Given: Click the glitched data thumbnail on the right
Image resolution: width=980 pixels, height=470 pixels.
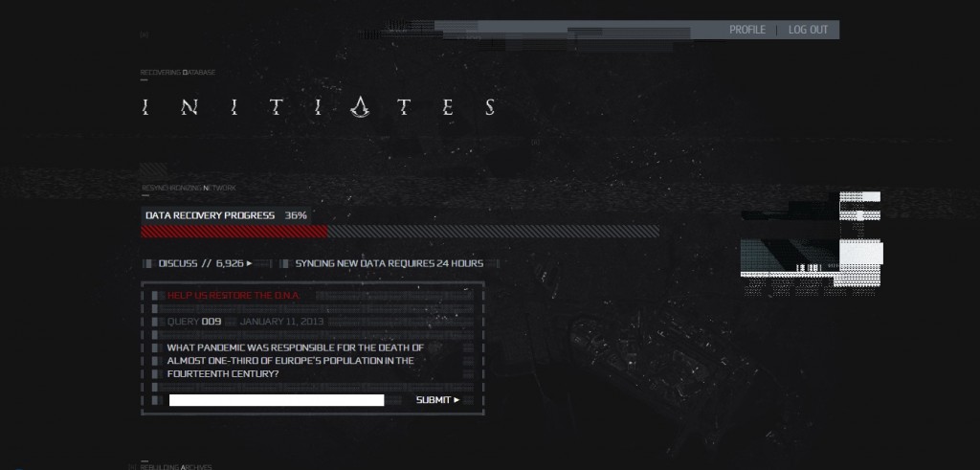Looking at the screenshot, I should pyautogui.click(x=812, y=244).
